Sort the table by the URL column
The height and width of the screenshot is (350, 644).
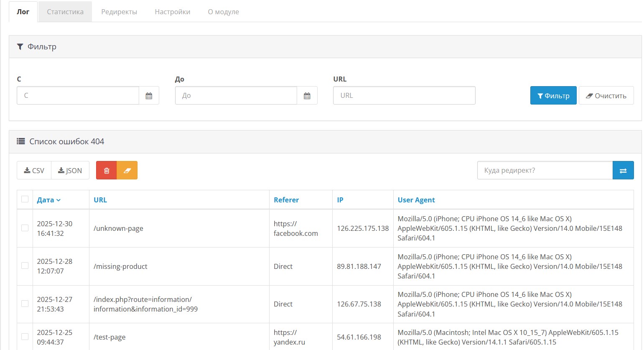tap(100, 200)
